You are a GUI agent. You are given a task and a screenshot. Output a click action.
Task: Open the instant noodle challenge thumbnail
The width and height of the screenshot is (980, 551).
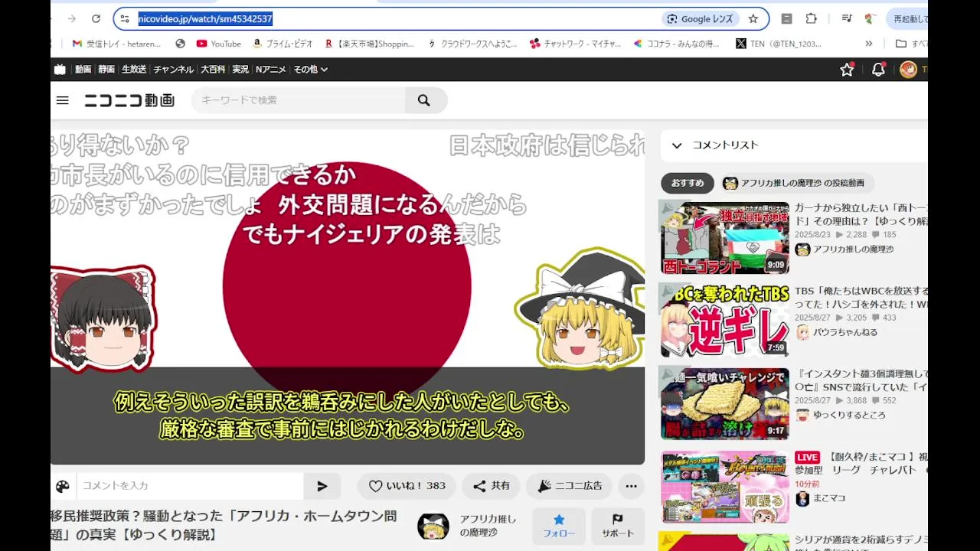pos(724,403)
